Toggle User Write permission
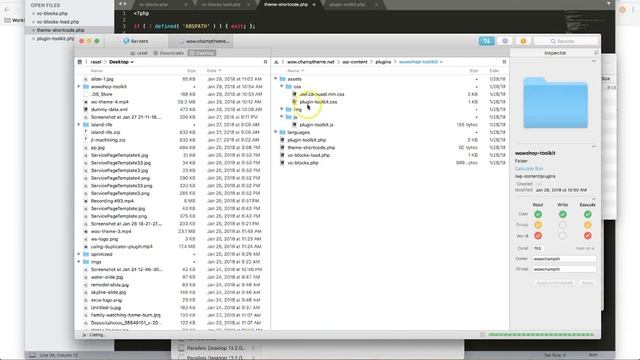The height and width of the screenshot is (360, 640). click(x=562, y=214)
